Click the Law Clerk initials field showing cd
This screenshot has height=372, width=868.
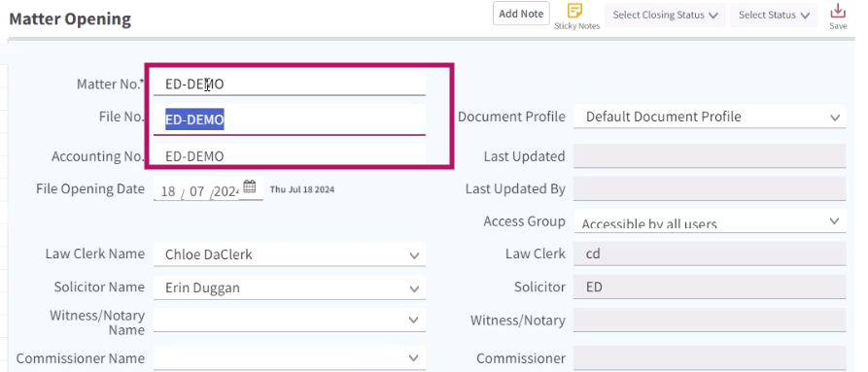(710, 254)
